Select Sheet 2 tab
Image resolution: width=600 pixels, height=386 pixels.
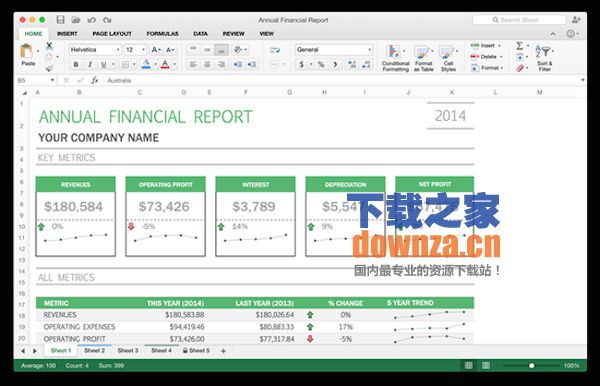[94, 350]
